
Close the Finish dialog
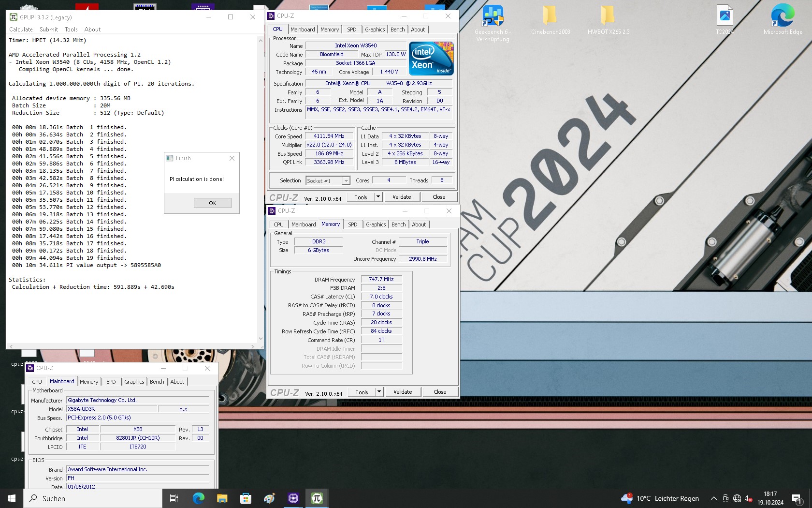(x=232, y=158)
